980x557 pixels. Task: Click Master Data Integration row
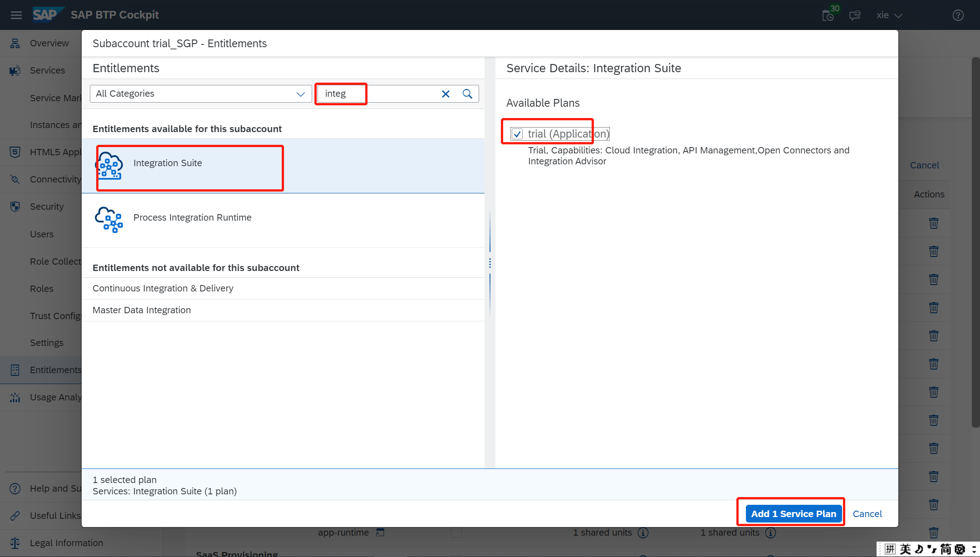click(283, 310)
